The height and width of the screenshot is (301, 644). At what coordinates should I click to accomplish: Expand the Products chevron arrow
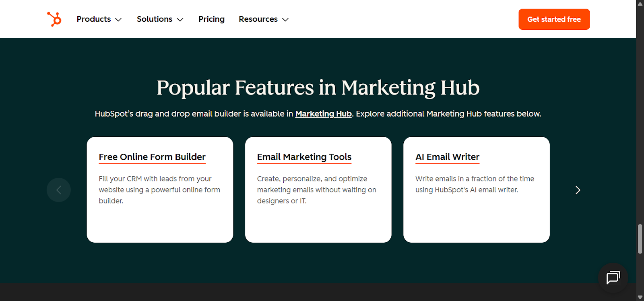pyautogui.click(x=118, y=20)
